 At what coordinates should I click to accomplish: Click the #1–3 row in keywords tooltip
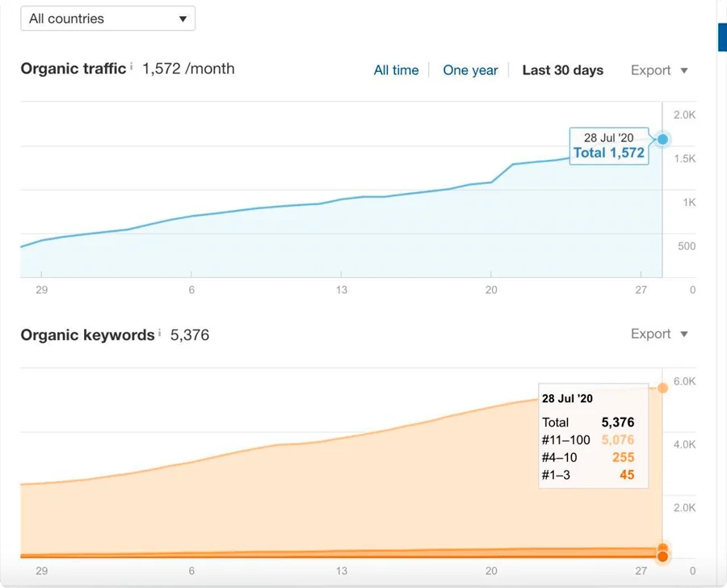(588, 475)
